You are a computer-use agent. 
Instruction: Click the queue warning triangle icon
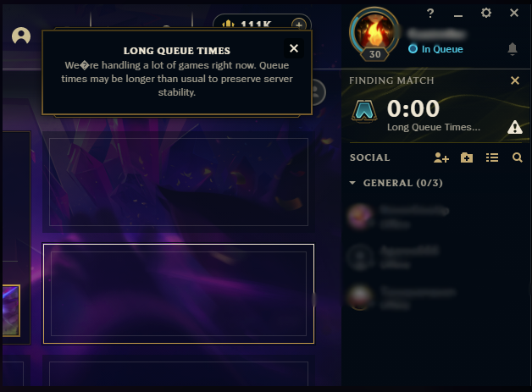(515, 127)
